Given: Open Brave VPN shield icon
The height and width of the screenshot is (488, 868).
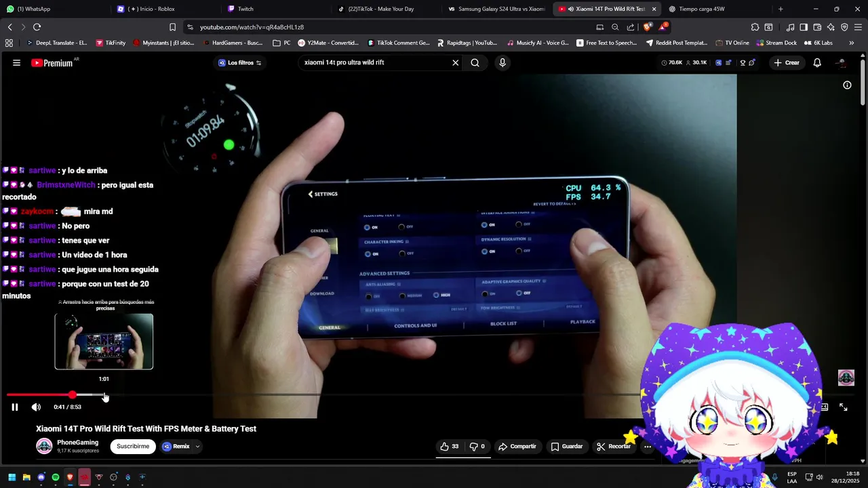Looking at the screenshot, I should tap(844, 27).
